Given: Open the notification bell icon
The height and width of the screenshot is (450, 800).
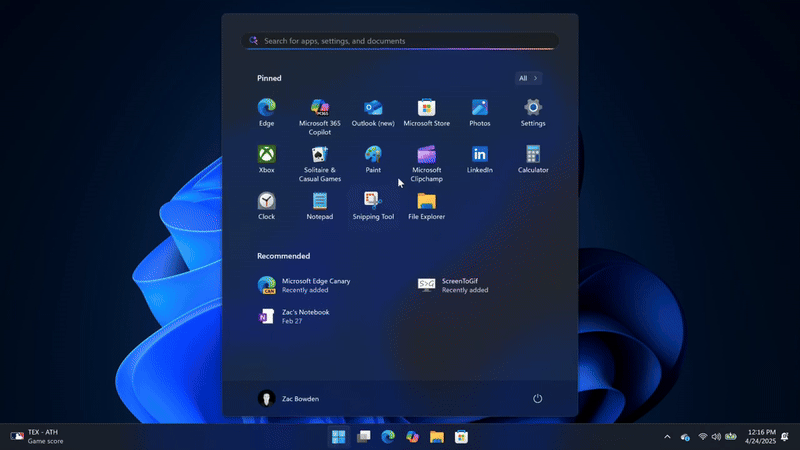Looking at the screenshot, I should [x=785, y=437].
